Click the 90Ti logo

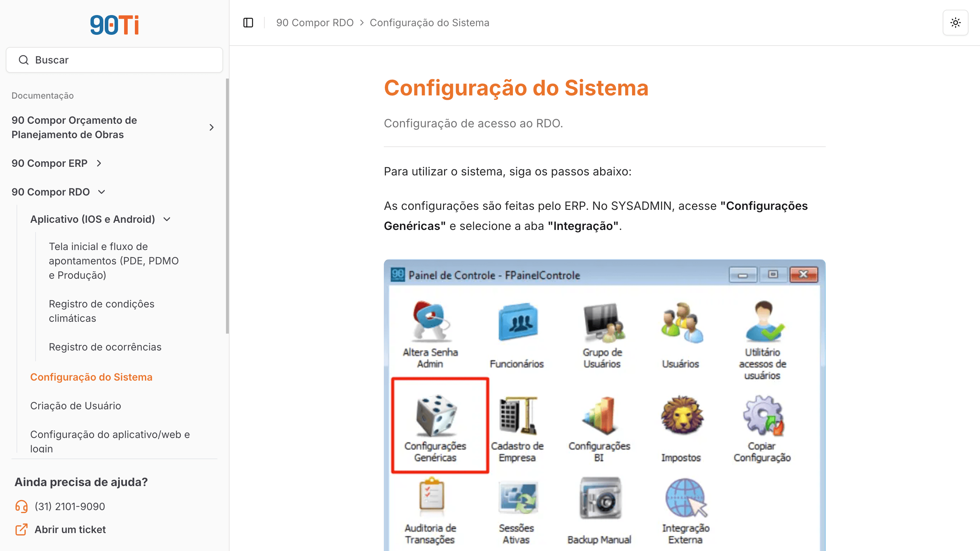point(114,25)
